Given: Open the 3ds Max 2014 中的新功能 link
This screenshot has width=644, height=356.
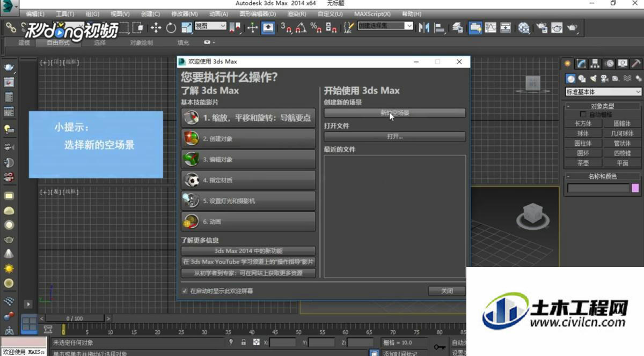Looking at the screenshot, I should (x=248, y=251).
